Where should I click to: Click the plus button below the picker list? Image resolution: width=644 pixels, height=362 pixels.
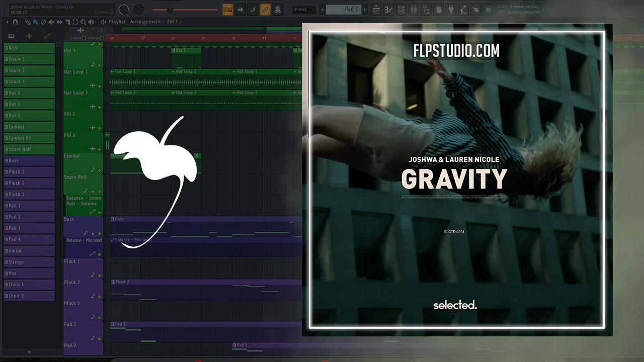(29, 352)
